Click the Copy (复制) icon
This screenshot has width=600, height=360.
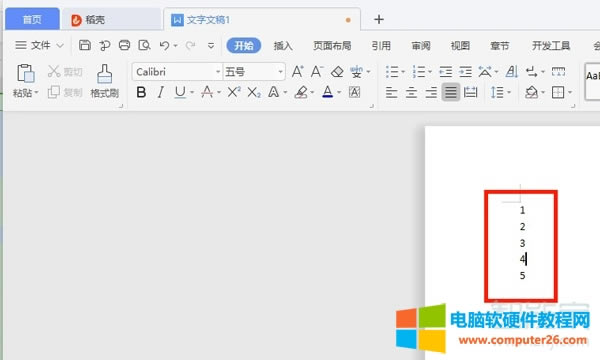coord(54,92)
